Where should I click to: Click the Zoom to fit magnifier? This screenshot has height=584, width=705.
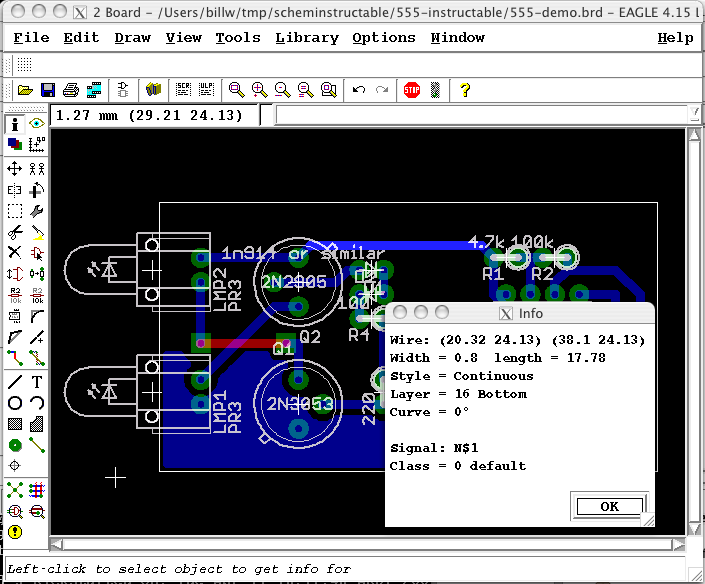pos(236,90)
